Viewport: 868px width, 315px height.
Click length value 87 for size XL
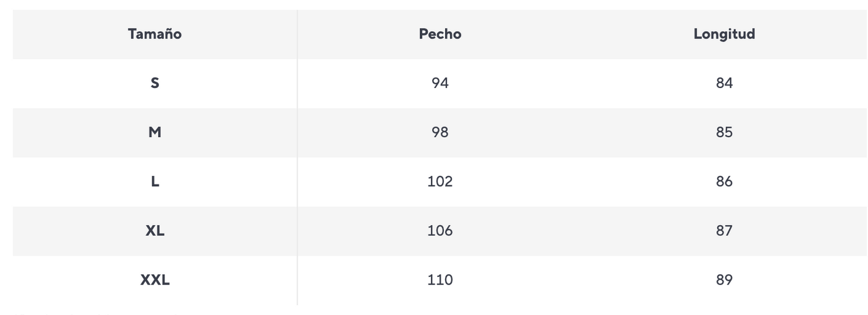(724, 231)
